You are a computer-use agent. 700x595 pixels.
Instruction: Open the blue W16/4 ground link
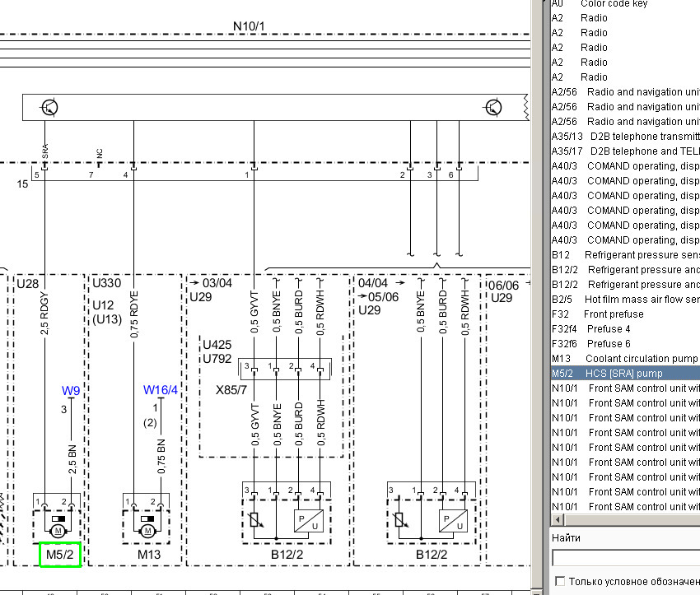pyautogui.click(x=161, y=390)
